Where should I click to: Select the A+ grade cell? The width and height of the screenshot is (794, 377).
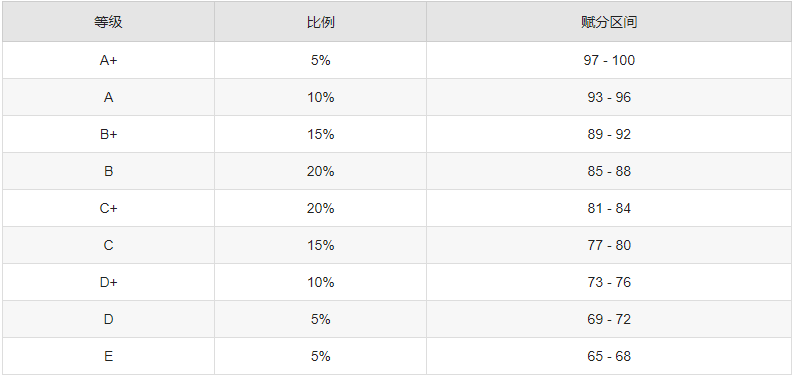click(108, 60)
